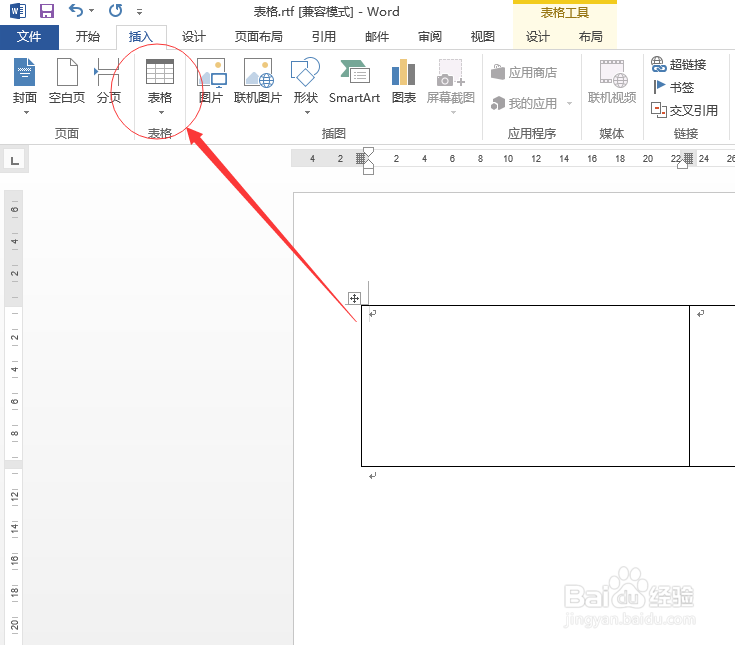Switch to the 页面布局 tab
Image resolution: width=735 pixels, height=645 pixels.
(259, 37)
